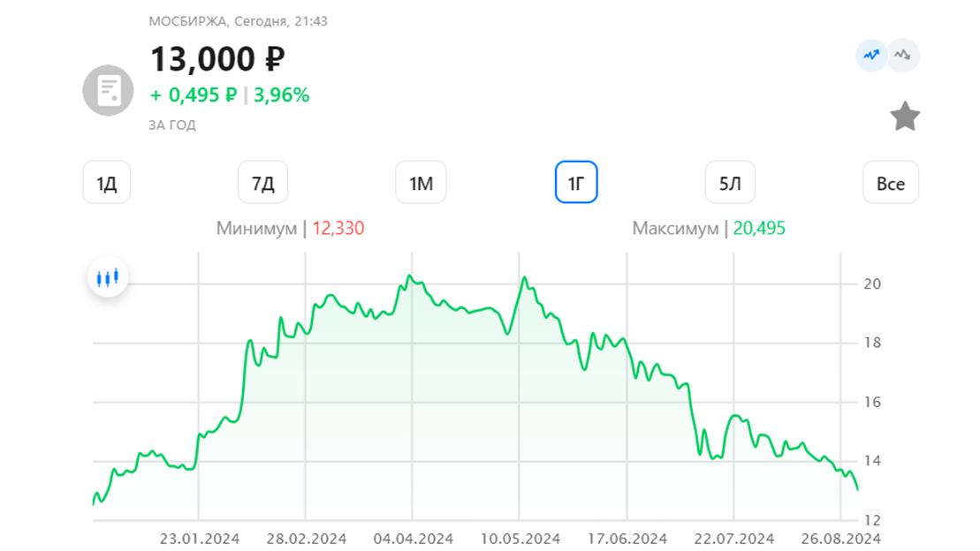Select the 1Д one-day period
This screenshot has height=551, width=980.
tap(107, 183)
